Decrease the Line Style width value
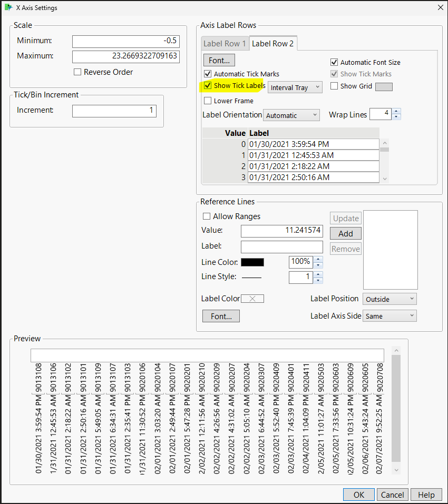This screenshot has height=504, width=448. pyautogui.click(x=318, y=280)
